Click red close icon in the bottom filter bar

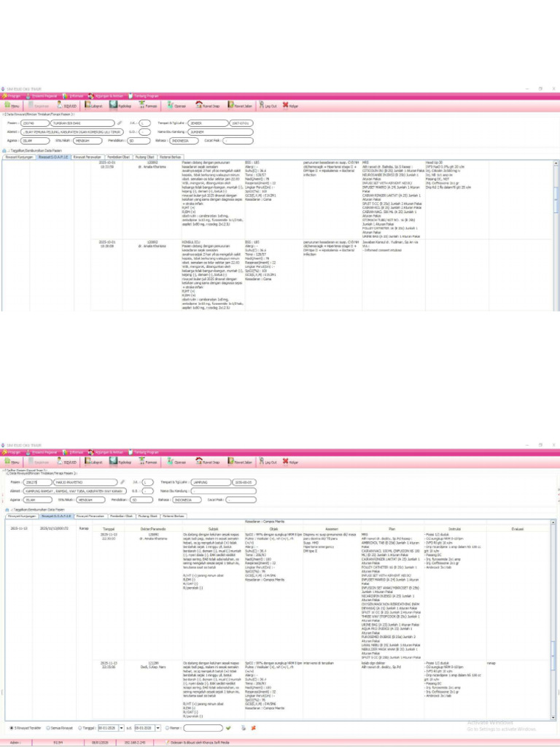[x=253, y=728]
